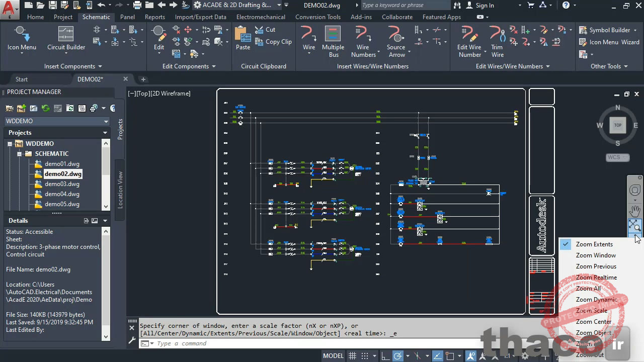Image resolution: width=644 pixels, height=362 pixels.
Task: Toggle ortho mode in status bar
Action: click(x=385, y=356)
